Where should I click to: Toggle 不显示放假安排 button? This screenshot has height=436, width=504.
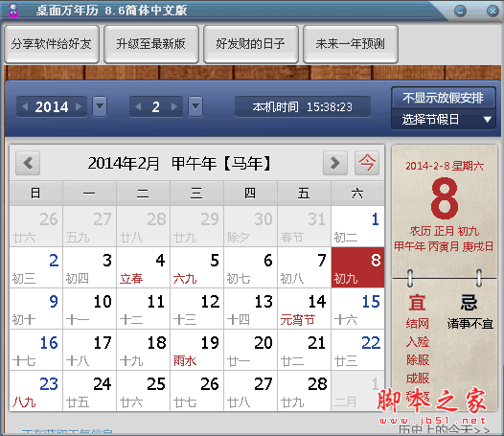click(x=444, y=98)
